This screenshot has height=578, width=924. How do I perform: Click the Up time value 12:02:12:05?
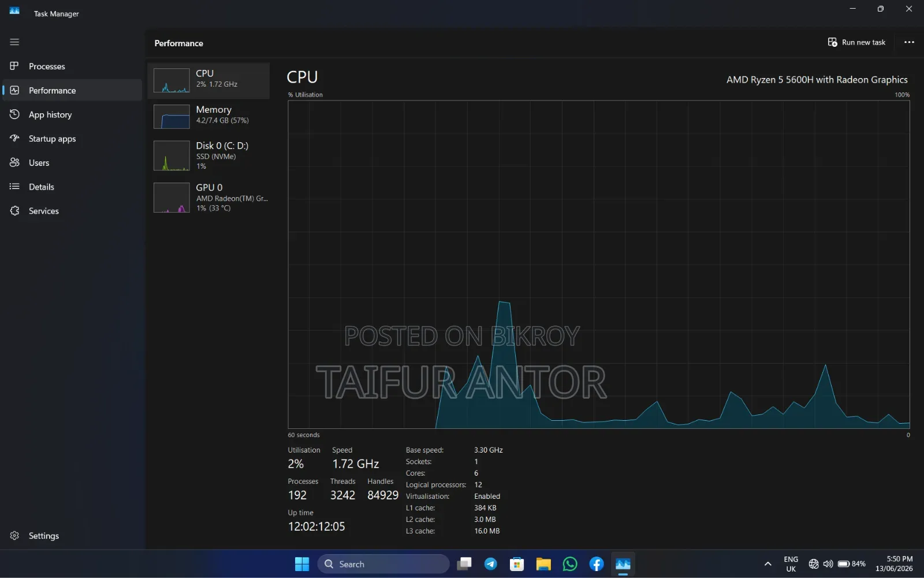[316, 527]
